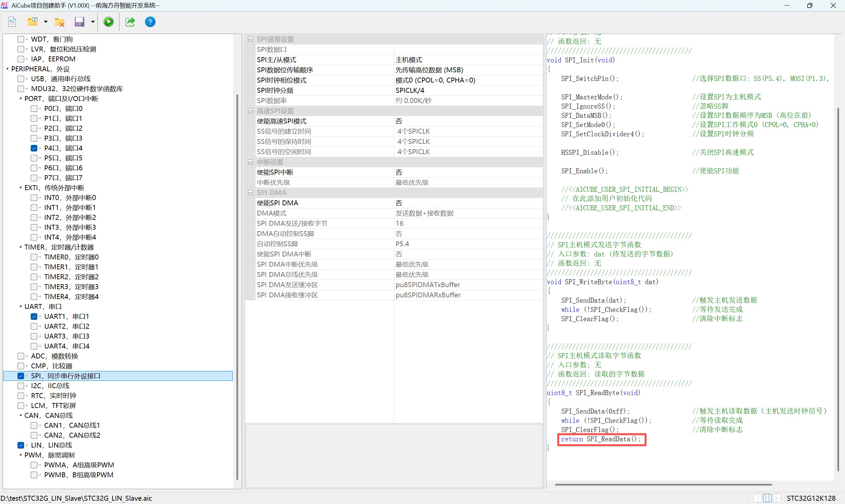Collapse the PERIPHERAL, 外设 tree node

pyautogui.click(x=7, y=69)
